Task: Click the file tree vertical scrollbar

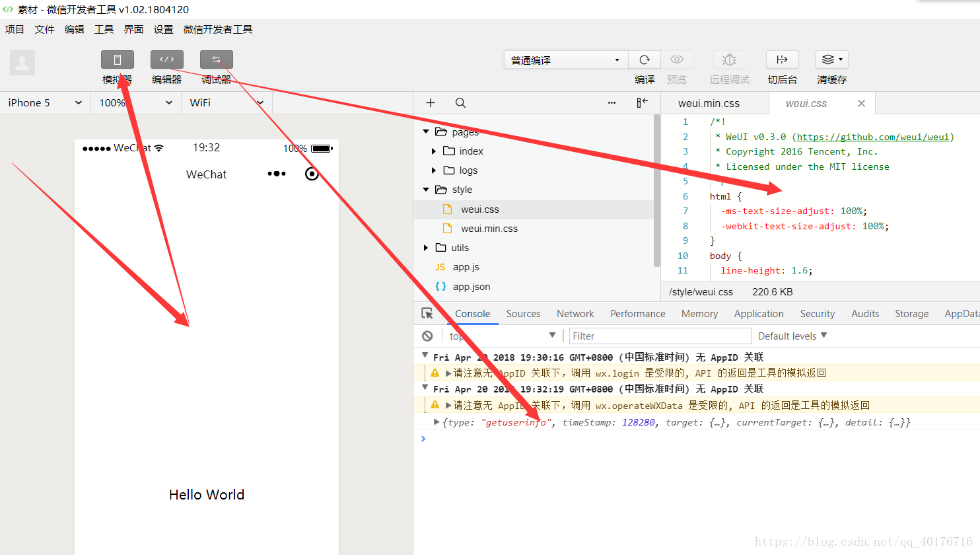Action: pyautogui.click(x=656, y=191)
